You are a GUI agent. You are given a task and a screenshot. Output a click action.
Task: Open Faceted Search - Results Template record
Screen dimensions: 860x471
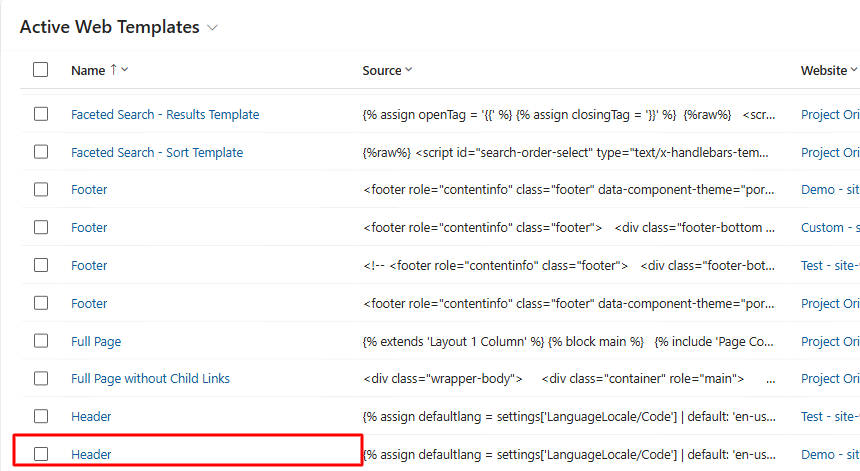pos(165,115)
